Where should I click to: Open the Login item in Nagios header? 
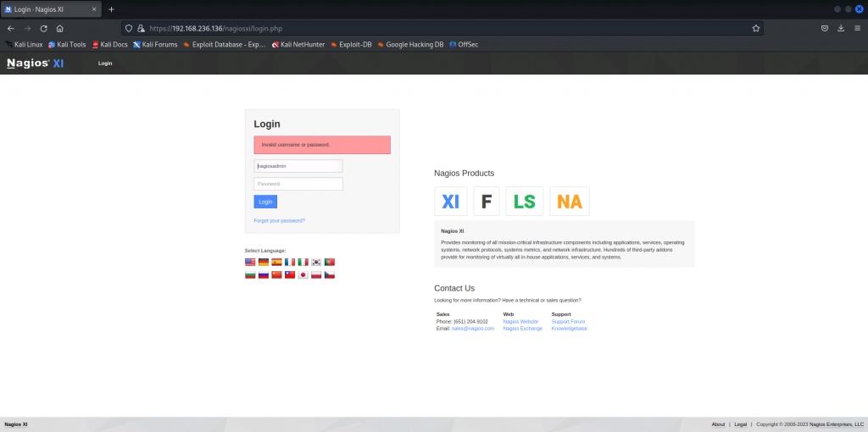click(x=105, y=64)
